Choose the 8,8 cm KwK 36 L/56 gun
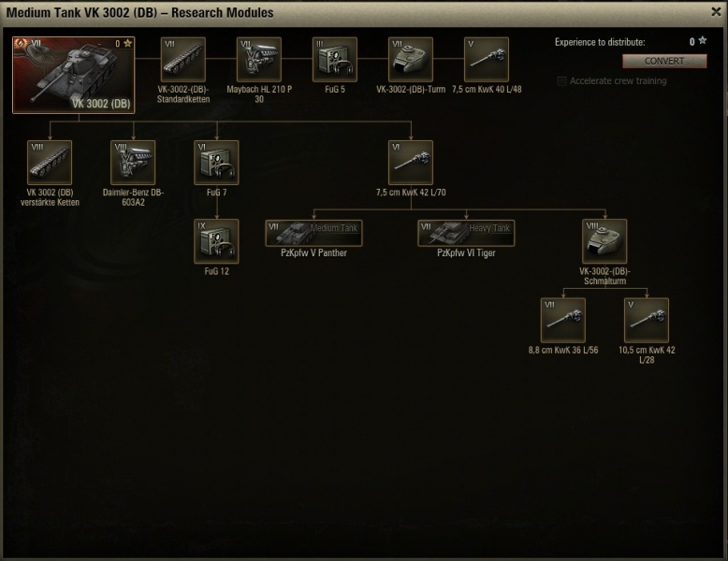This screenshot has height=561, width=728. pos(563,320)
